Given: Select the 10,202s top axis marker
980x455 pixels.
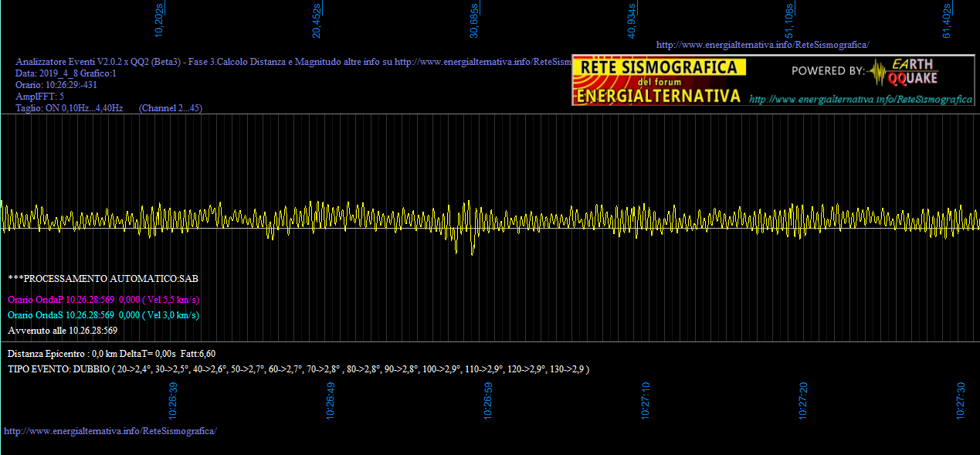Looking at the screenshot, I should 159,21.
